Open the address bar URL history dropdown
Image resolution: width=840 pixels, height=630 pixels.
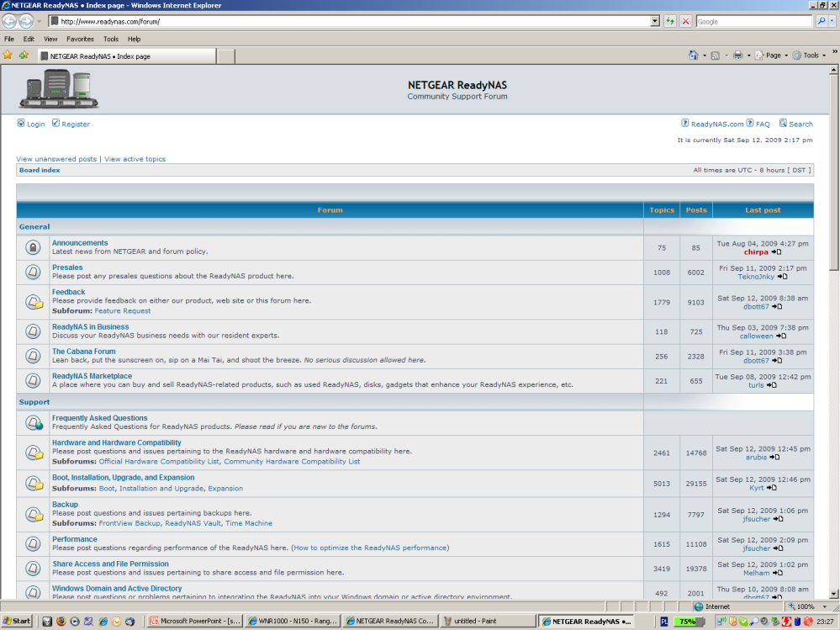(655, 21)
